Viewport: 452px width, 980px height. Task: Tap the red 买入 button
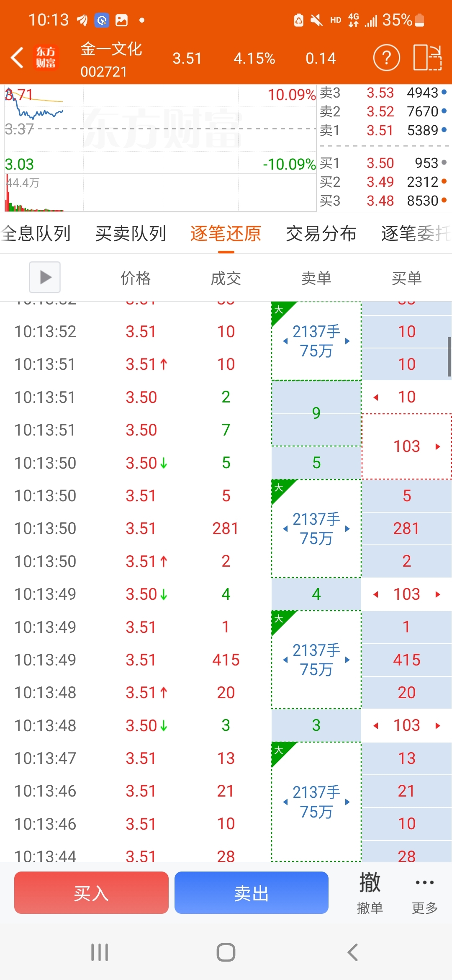[x=91, y=892]
